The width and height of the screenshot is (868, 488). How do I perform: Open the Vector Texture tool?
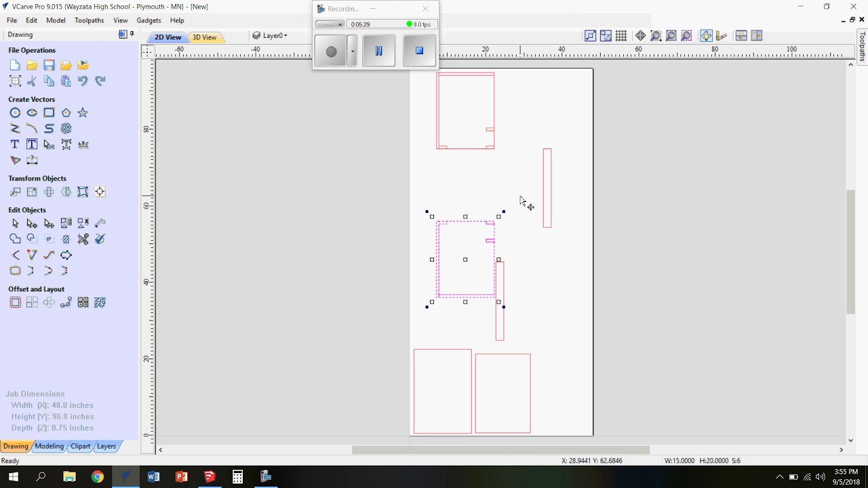(66, 128)
